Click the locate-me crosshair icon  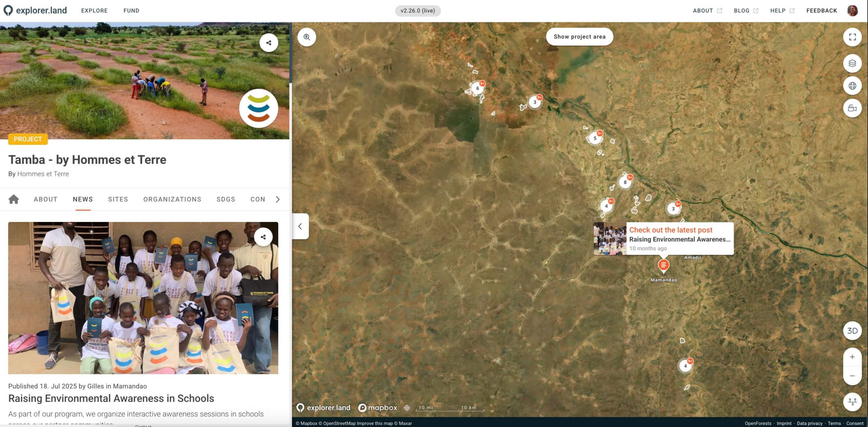407,408
